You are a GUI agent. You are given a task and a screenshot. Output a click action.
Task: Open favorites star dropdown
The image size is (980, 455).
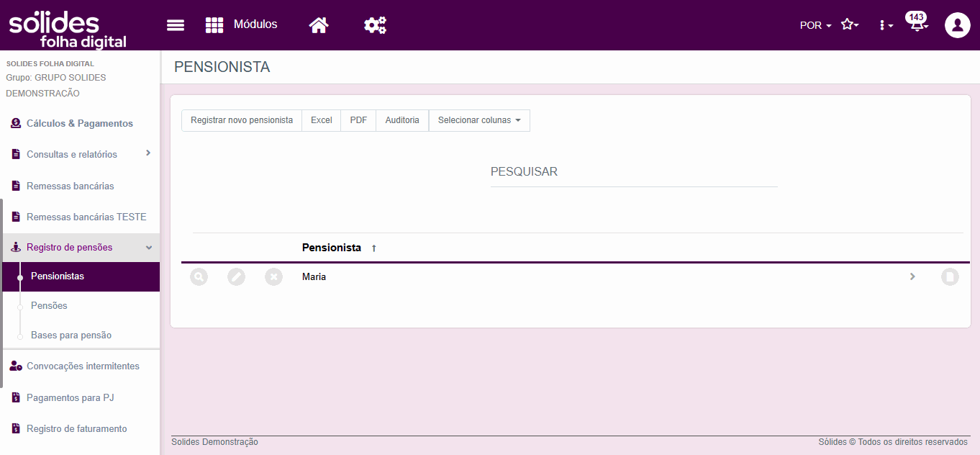[850, 24]
